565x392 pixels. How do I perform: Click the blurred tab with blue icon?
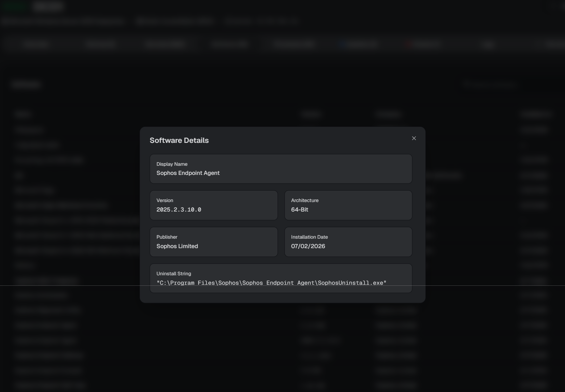(359, 44)
